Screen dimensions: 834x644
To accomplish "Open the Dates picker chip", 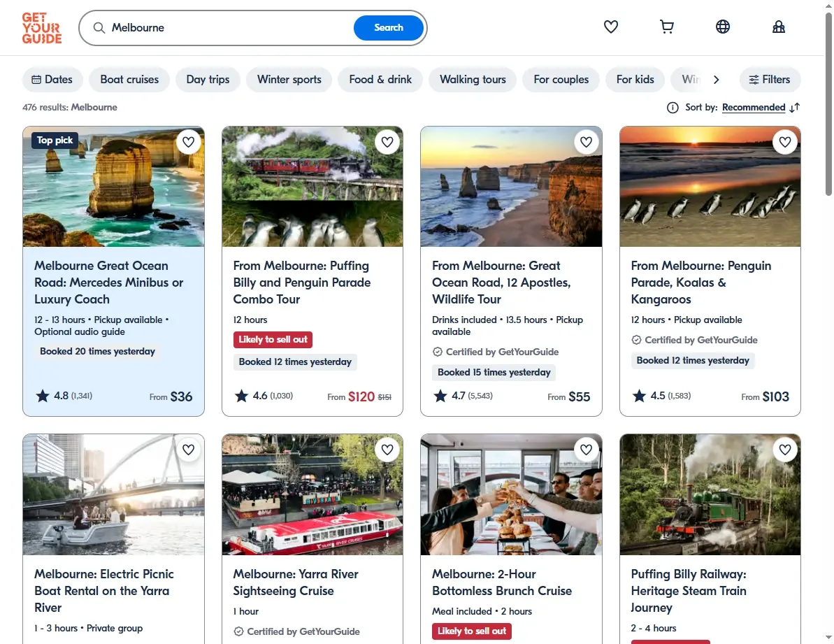I will point(52,79).
